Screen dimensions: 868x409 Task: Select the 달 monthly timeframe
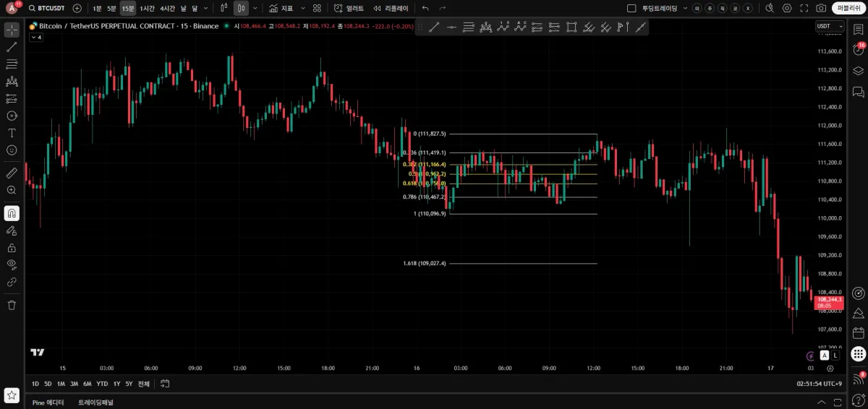tap(195, 8)
